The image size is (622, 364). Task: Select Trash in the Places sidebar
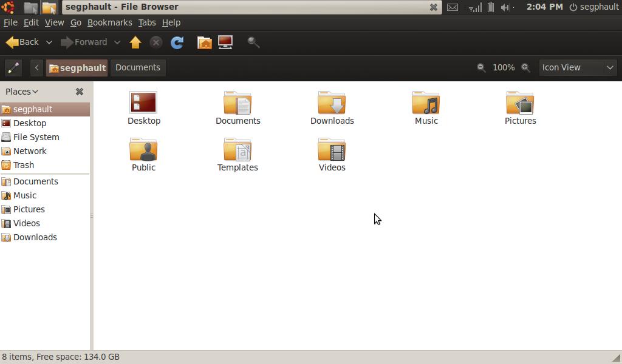coord(24,165)
